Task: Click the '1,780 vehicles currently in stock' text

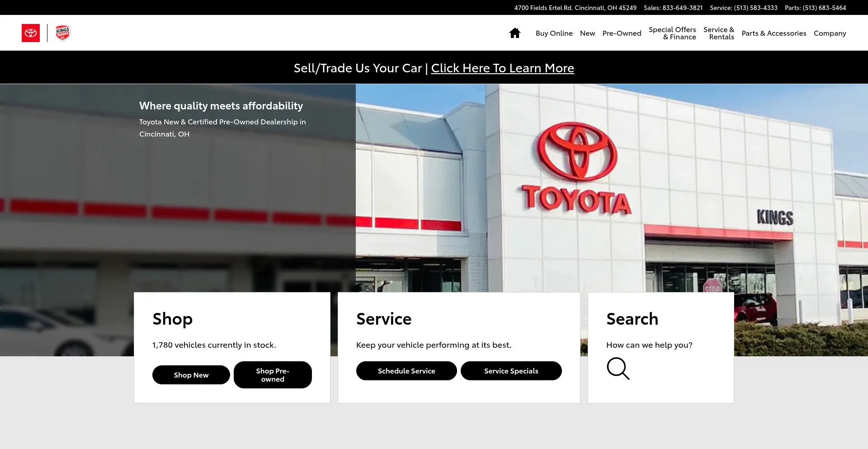Action: click(x=214, y=345)
